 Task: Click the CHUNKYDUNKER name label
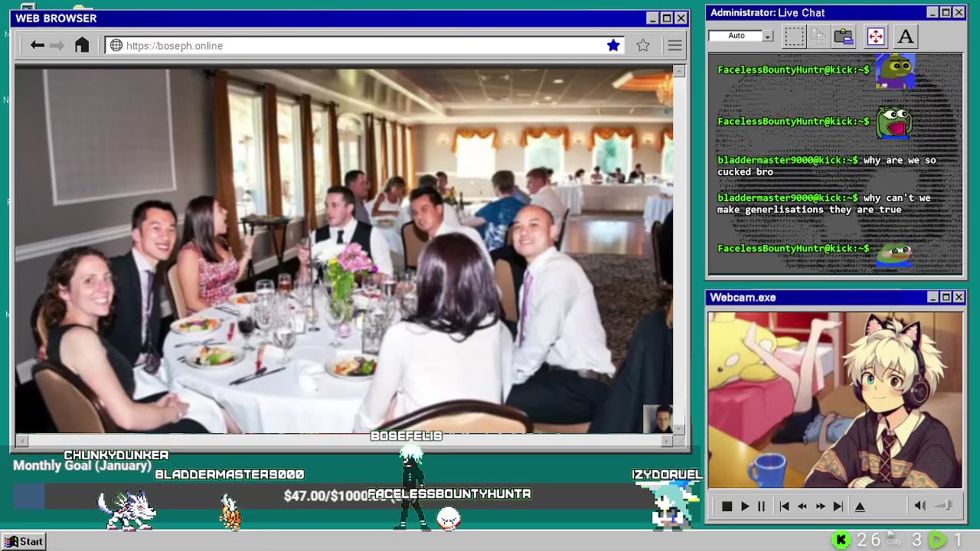[x=116, y=455]
